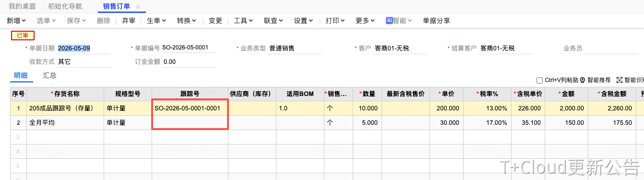Click row number 2 in 序号 column
644x180 pixels.
pos(19,123)
